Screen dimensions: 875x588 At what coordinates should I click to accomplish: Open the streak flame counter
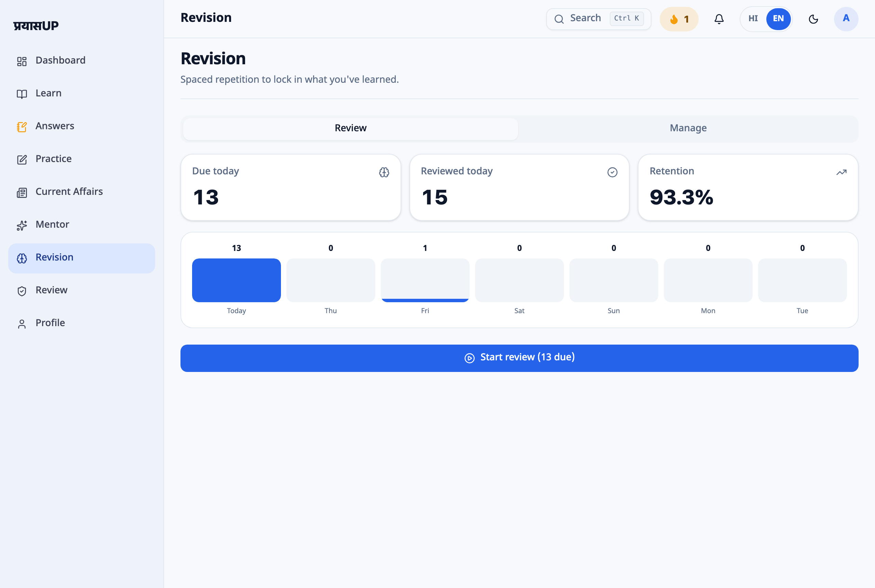click(679, 19)
